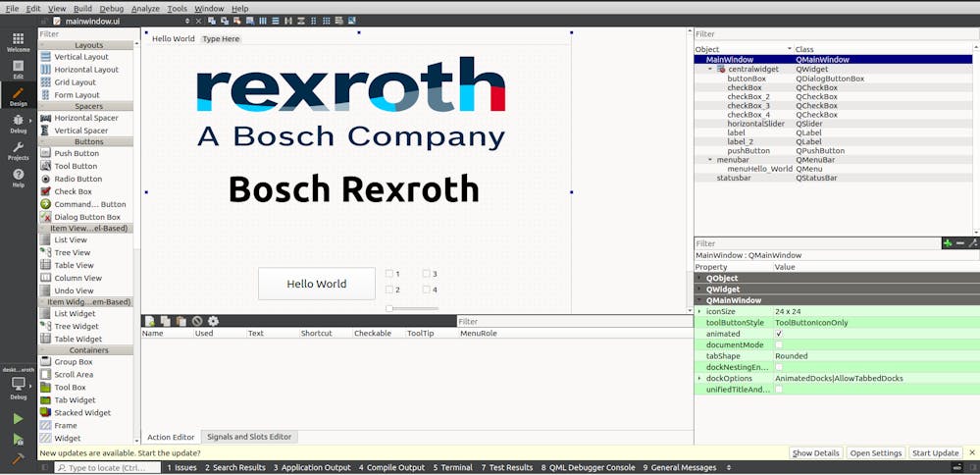Open 4 Compile Output pane

click(391, 467)
